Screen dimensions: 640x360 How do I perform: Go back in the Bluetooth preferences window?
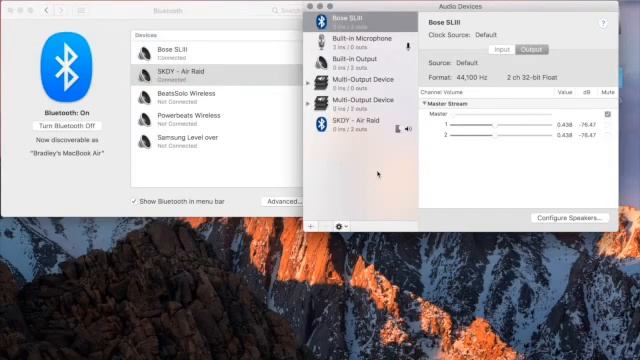pos(47,11)
